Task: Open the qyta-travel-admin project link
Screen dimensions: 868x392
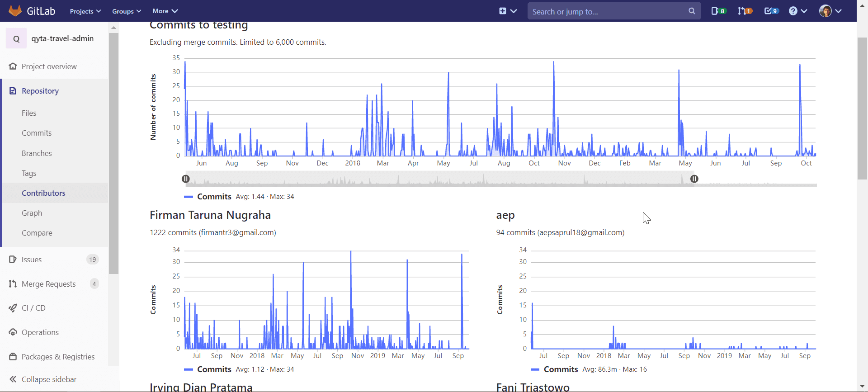Action: pos(62,38)
